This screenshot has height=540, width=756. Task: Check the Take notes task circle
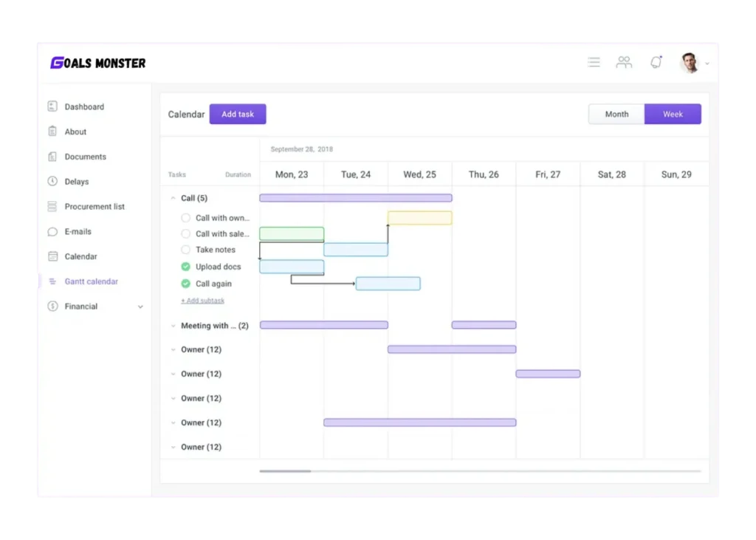[x=185, y=250]
